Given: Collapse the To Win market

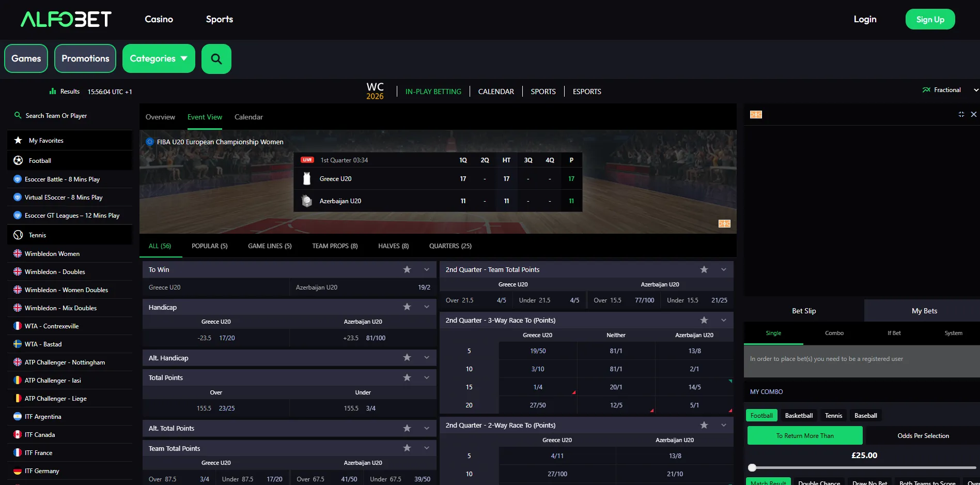Looking at the screenshot, I should (427, 269).
